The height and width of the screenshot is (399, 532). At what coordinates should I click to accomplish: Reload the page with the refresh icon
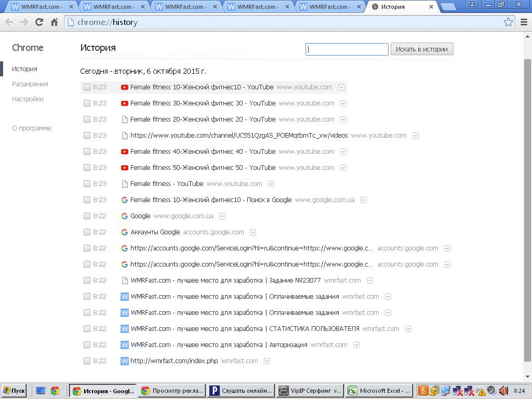pyautogui.click(x=39, y=22)
